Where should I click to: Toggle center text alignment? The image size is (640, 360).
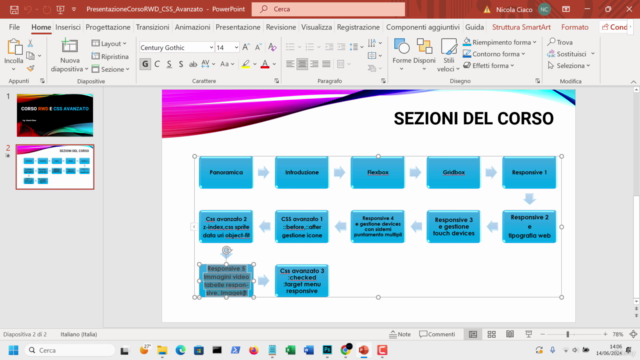(302, 64)
